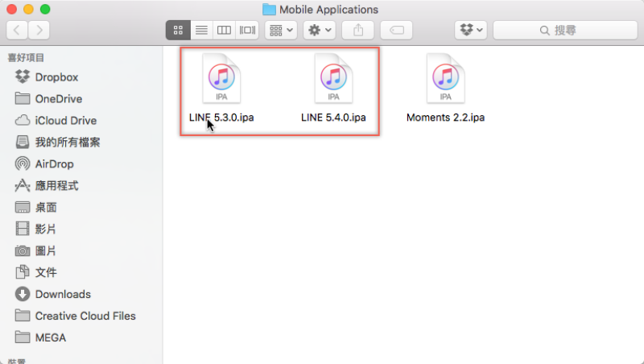Go back with the left arrow button
The width and height of the screenshot is (644, 364).
pos(17,30)
